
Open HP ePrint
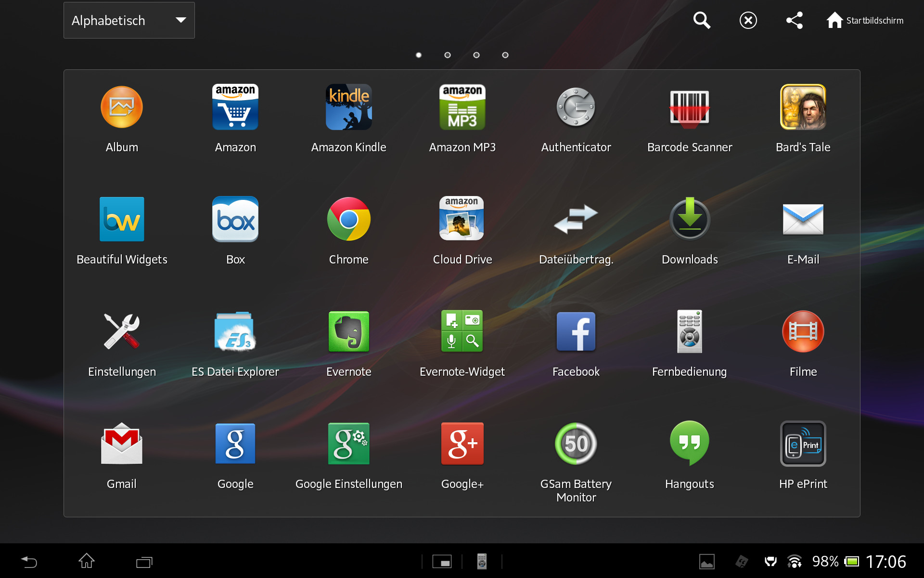803,444
